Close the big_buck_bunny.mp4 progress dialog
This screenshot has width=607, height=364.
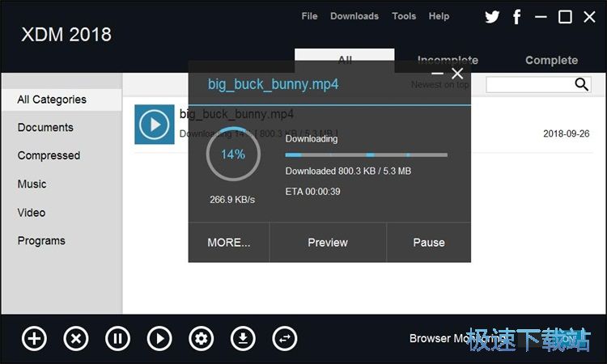457,73
